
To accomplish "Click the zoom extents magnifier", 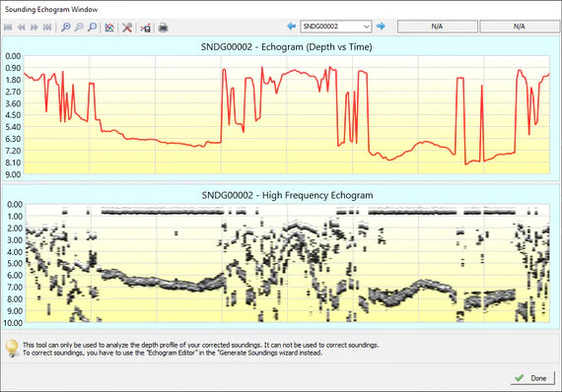I will pos(92,28).
